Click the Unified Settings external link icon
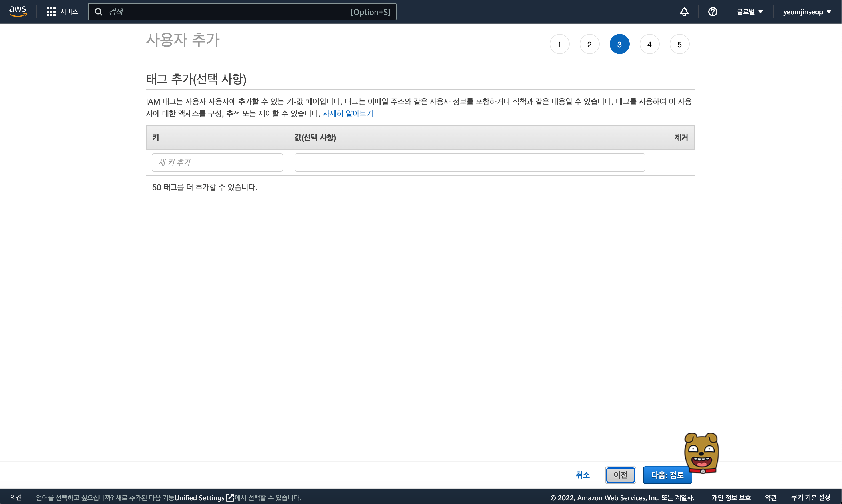The image size is (842, 504). 230,497
